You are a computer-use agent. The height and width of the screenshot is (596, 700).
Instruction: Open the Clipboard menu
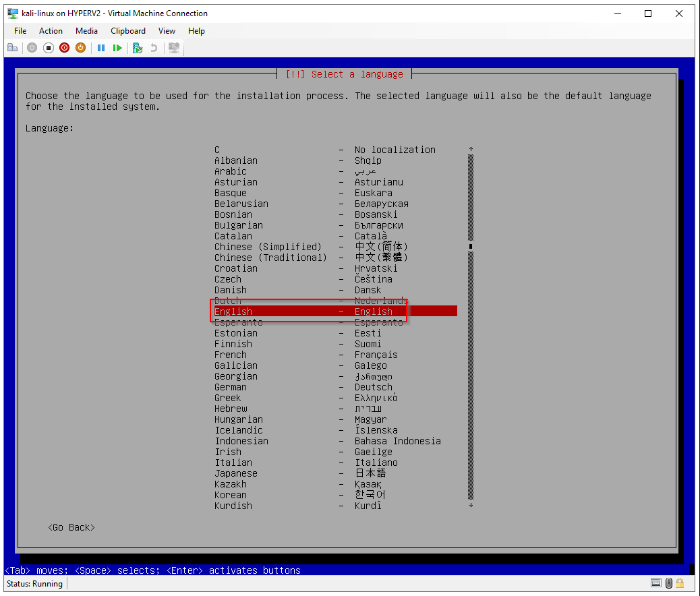128,31
